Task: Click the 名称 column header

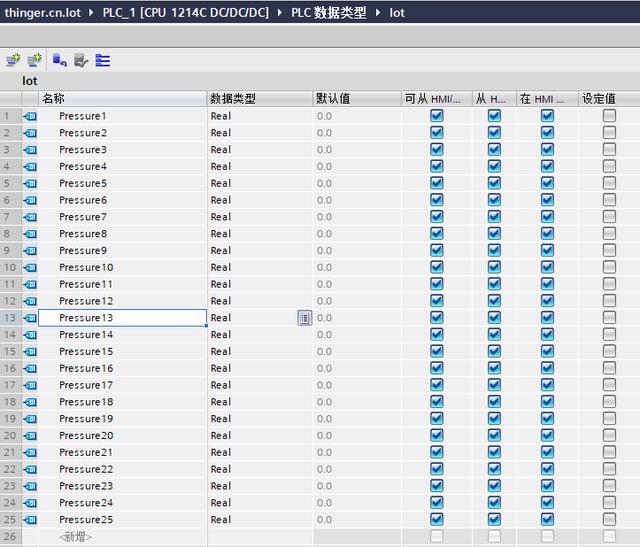Action: 120,98
